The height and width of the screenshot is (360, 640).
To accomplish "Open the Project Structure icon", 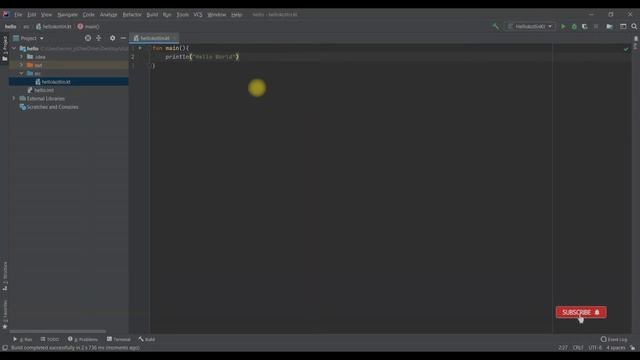I will click(x=609, y=27).
